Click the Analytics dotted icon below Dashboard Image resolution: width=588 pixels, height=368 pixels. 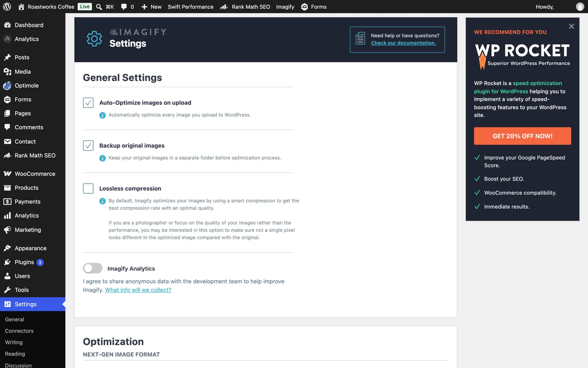(7, 39)
